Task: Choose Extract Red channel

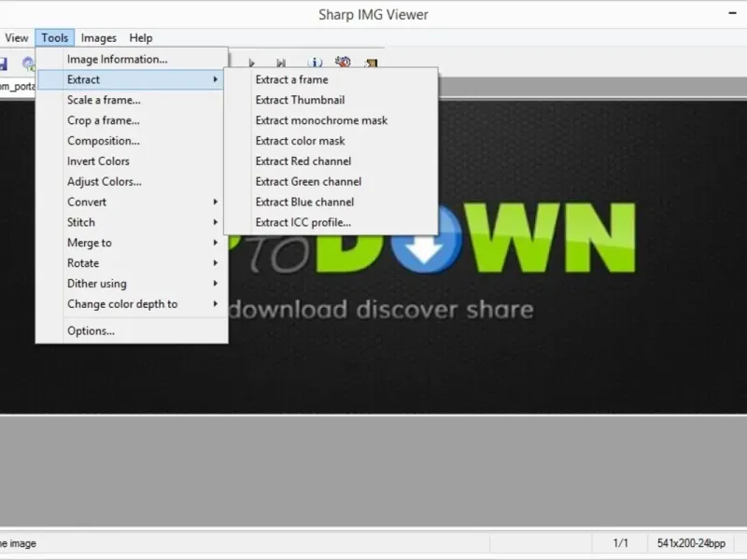Action: pyautogui.click(x=331, y=161)
